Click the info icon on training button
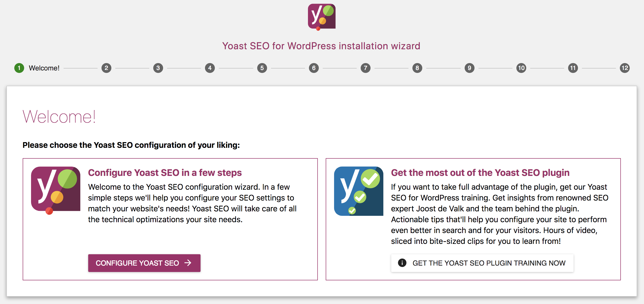Screen dimensions: 644x304 (x=402, y=263)
